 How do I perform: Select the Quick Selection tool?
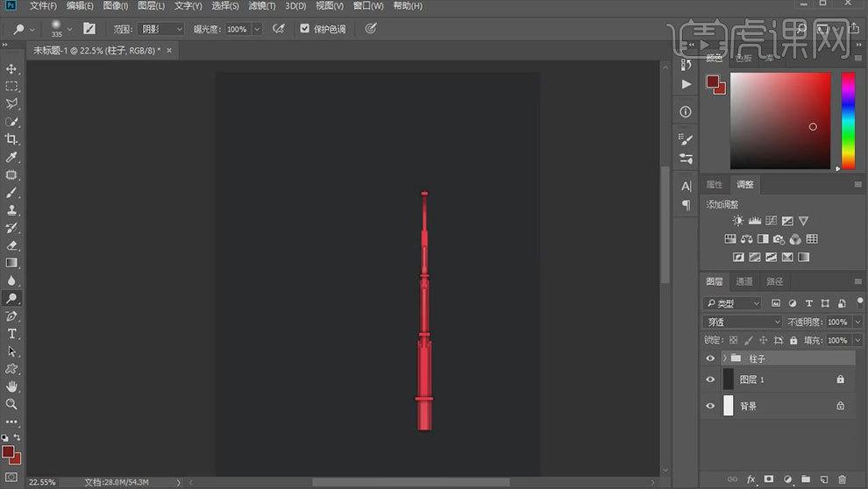11,122
